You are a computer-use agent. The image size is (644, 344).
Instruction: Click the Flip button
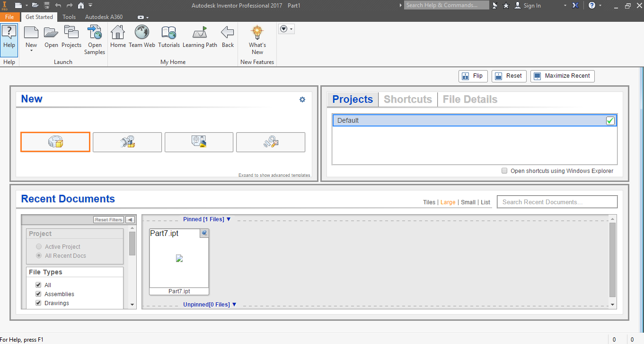pyautogui.click(x=473, y=76)
